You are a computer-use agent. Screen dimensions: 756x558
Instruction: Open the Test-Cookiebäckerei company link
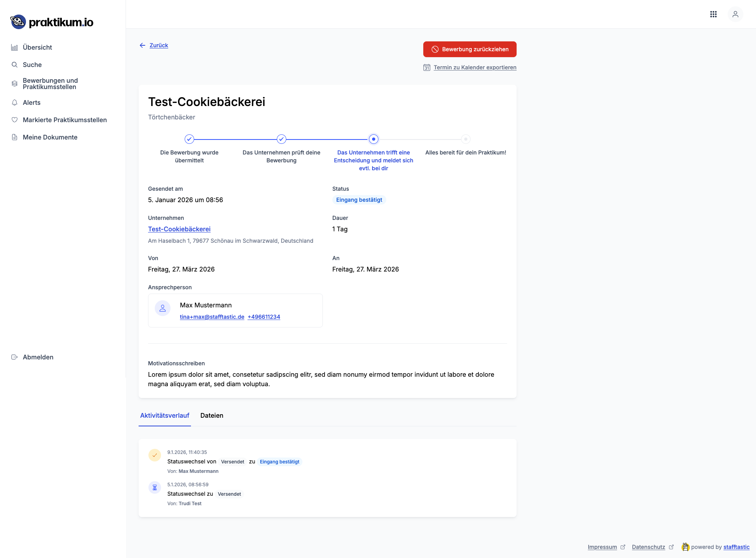(179, 229)
